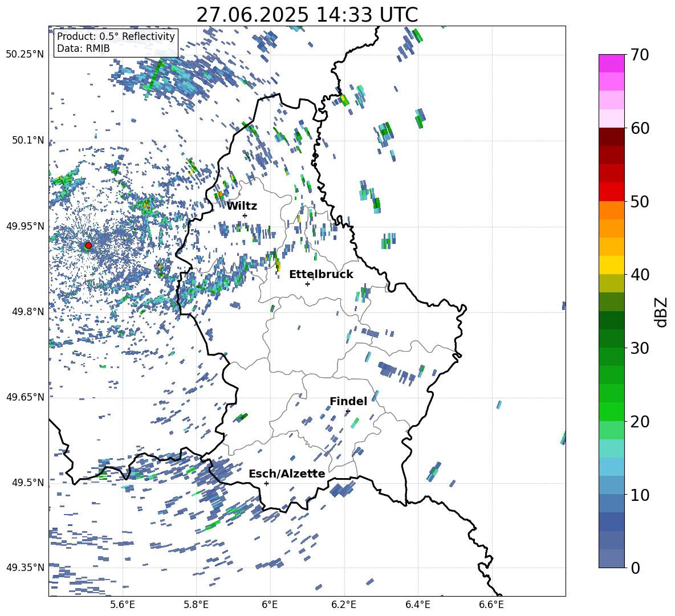Click the 49.95°N latitude label
Viewport: 675px width, 616px height.
tap(25, 226)
